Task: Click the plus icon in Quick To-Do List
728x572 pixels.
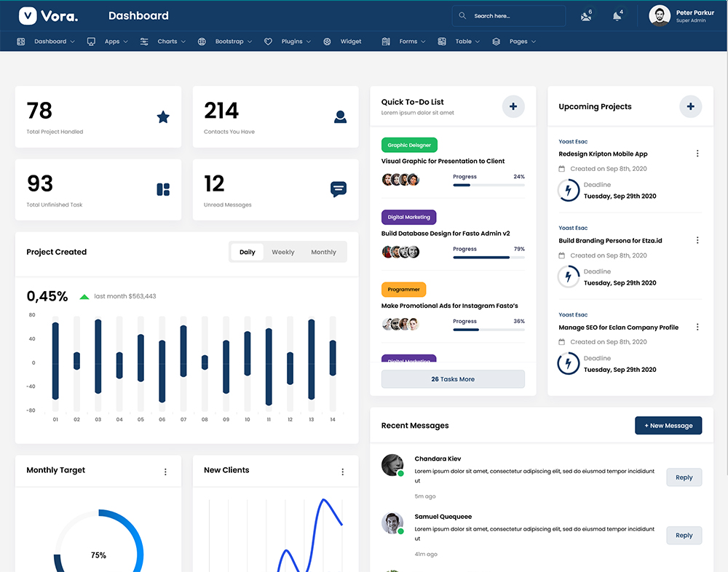Action: point(513,107)
